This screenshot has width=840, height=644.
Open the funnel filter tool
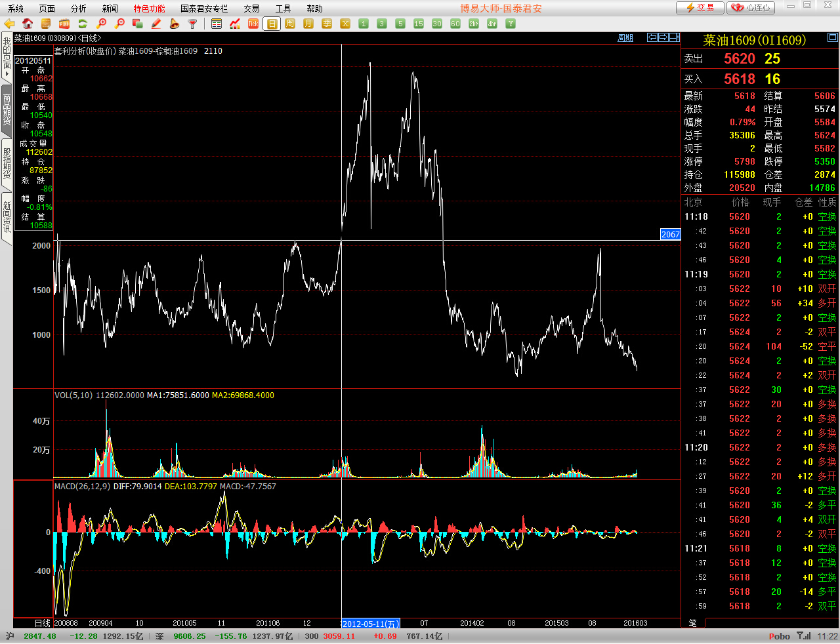[x=192, y=24]
